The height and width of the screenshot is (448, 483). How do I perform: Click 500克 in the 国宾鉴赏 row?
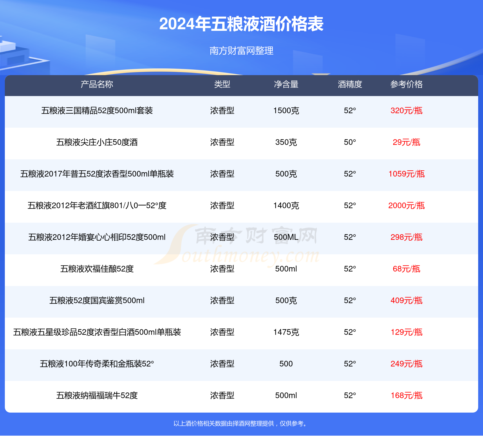286,300
